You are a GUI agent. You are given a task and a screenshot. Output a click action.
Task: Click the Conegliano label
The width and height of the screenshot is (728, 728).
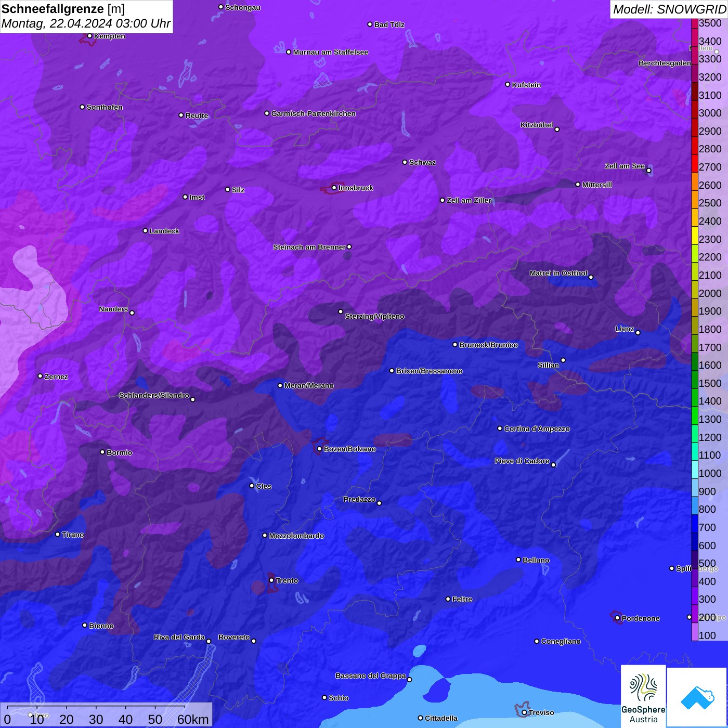pos(561,641)
